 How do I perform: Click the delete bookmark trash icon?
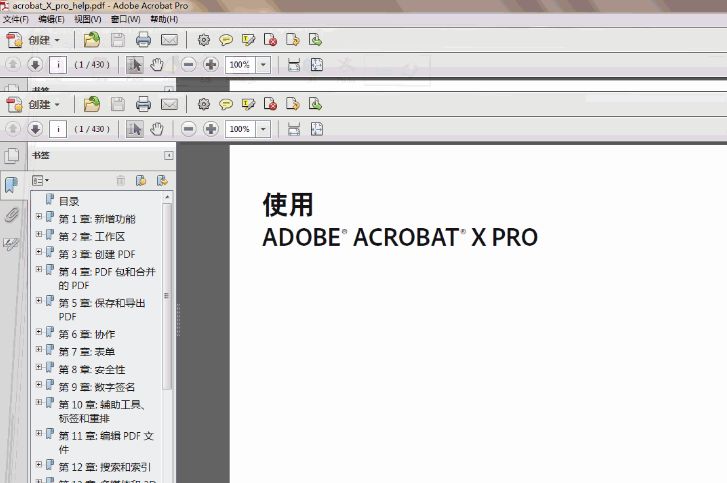121,180
